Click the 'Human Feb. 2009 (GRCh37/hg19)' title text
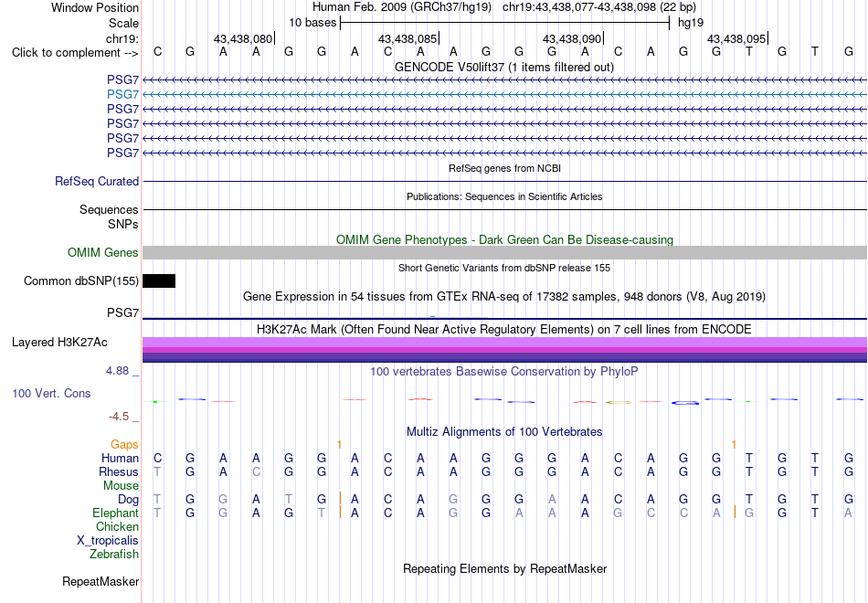This screenshot has width=868, height=603. pos(402,7)
